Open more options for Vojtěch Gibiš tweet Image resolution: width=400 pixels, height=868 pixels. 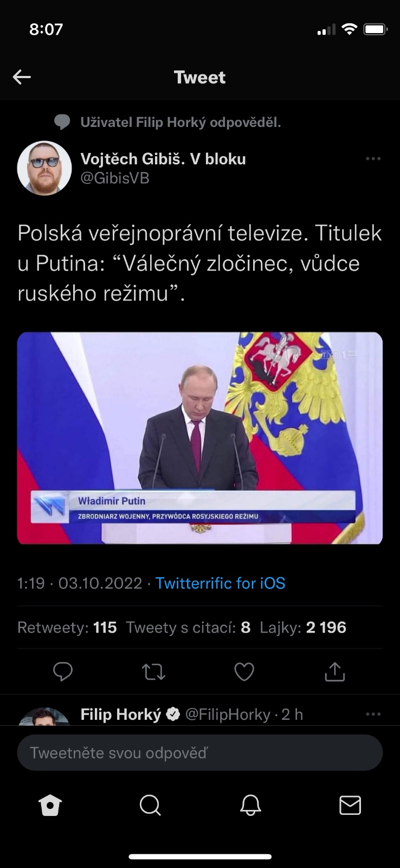(x=373, y=159)
